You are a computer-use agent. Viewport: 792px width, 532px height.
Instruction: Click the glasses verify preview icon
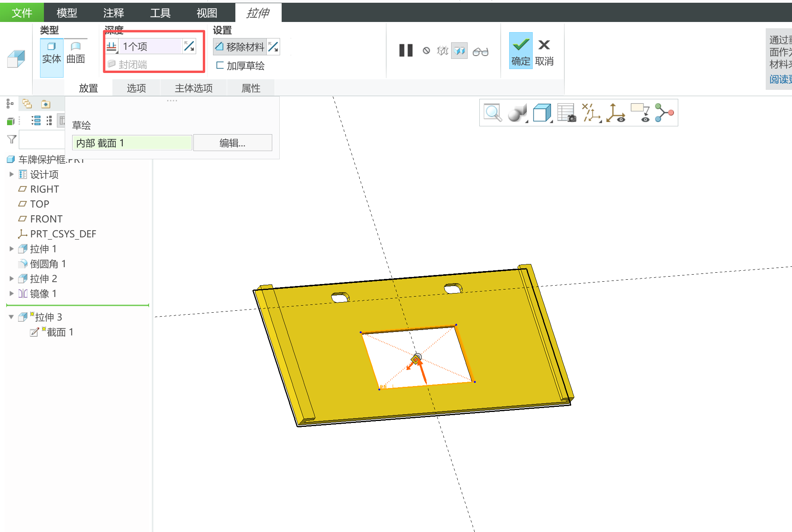pos(480,51)
